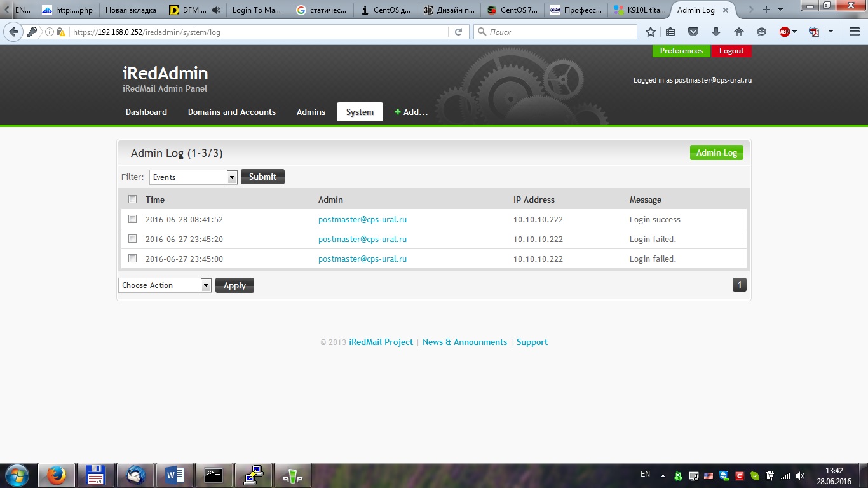Open the downloads arrow icon
868x488 pixels.
click(x=716, y=32)
